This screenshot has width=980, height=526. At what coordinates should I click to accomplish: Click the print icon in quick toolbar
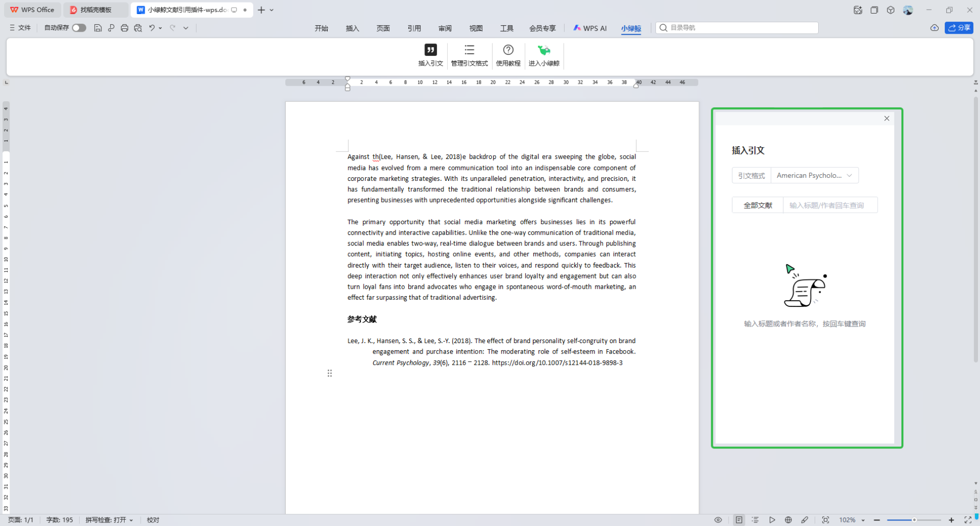125,28
